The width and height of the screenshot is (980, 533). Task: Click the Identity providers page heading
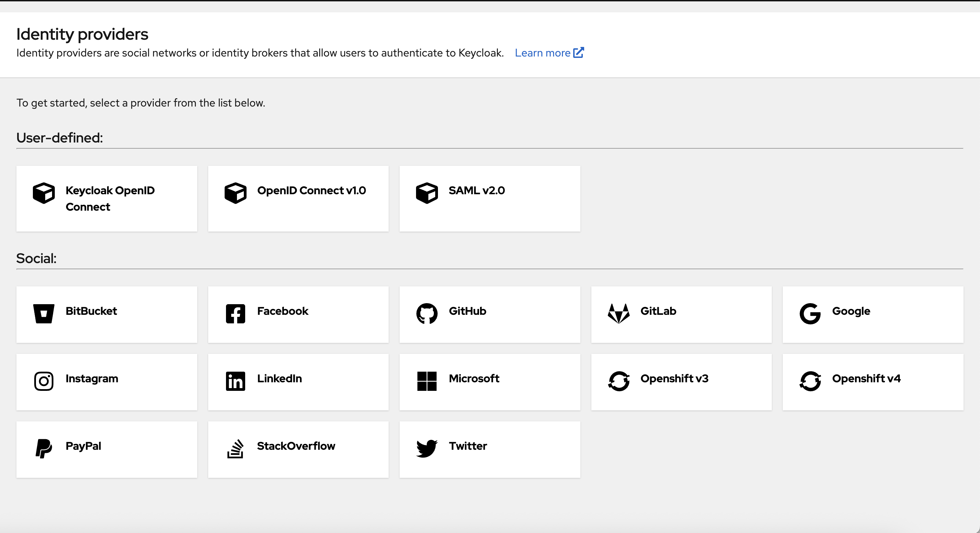coord(82,34)
